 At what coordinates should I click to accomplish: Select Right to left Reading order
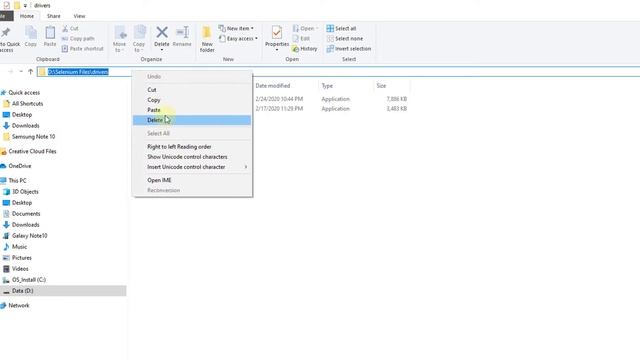192,147
